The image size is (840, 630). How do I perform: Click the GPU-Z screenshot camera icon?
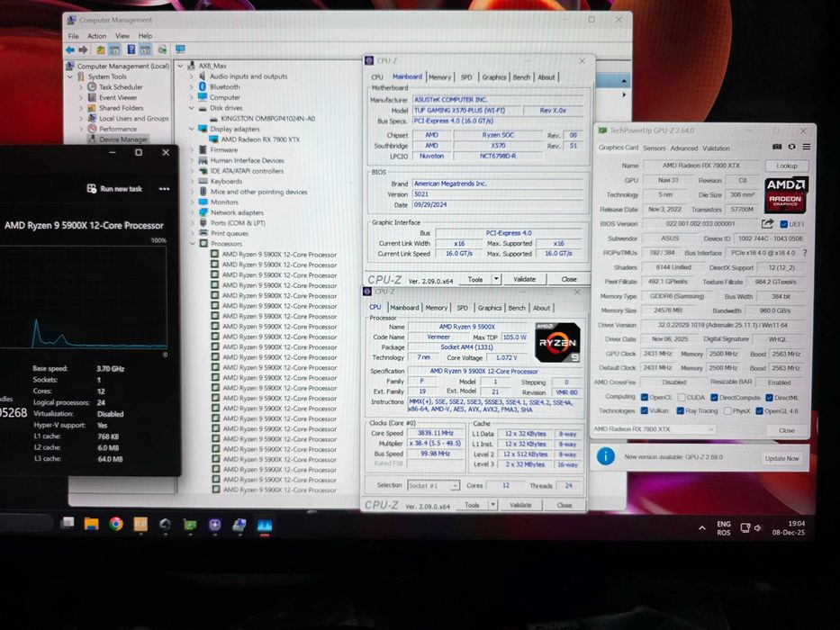pyautogui.click(x=777, y=147)
